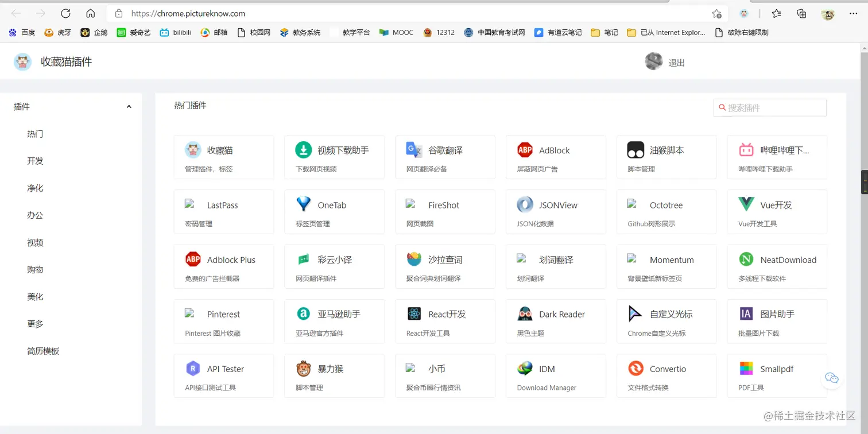Open the 自定义光标 cursor icon
Viewport: 868px width, 434px height.
tap(635, 314)
